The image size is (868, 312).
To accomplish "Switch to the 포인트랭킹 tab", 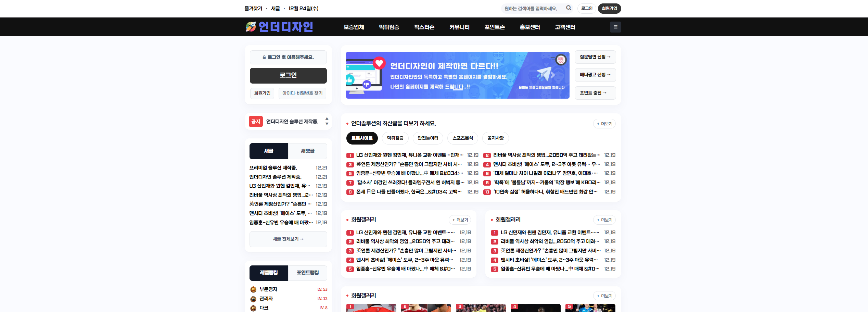I will 307,273.
